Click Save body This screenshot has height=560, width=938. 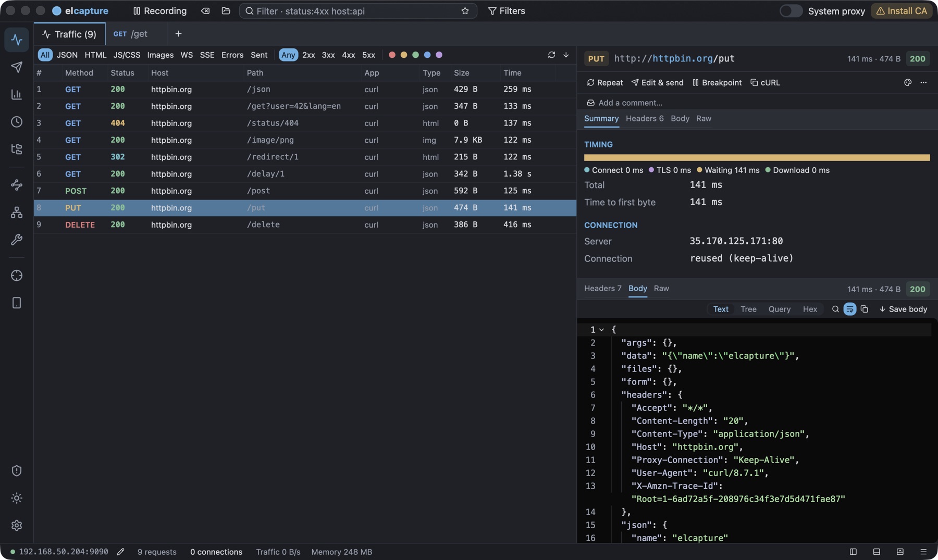[x=903, y=309]
